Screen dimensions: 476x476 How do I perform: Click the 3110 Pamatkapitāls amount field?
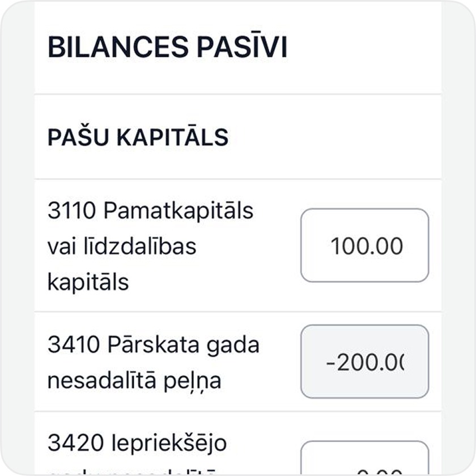[x=364, y=245]
